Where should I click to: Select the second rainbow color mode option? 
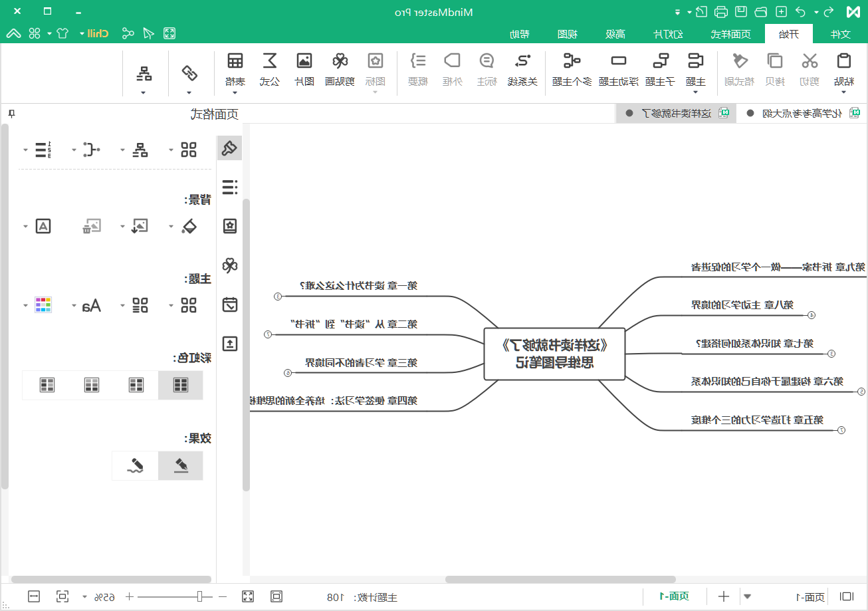(x=136, y=385)
